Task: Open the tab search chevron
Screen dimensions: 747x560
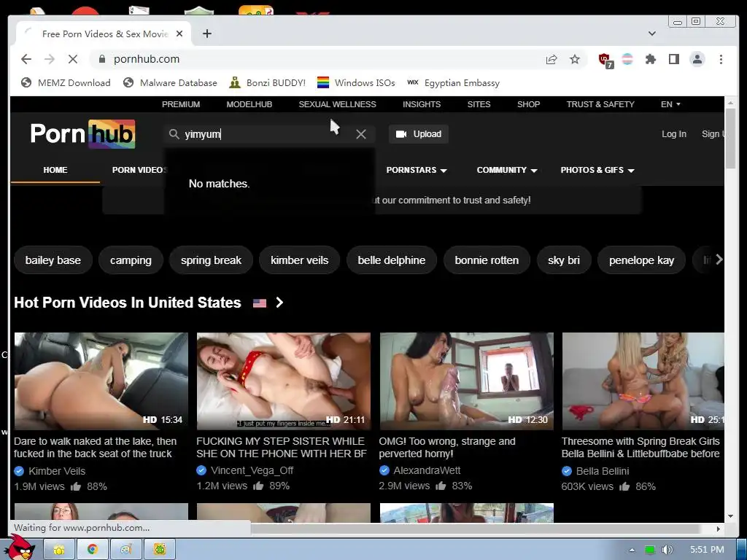Action: pyautogui.click(x=651, y=34)
